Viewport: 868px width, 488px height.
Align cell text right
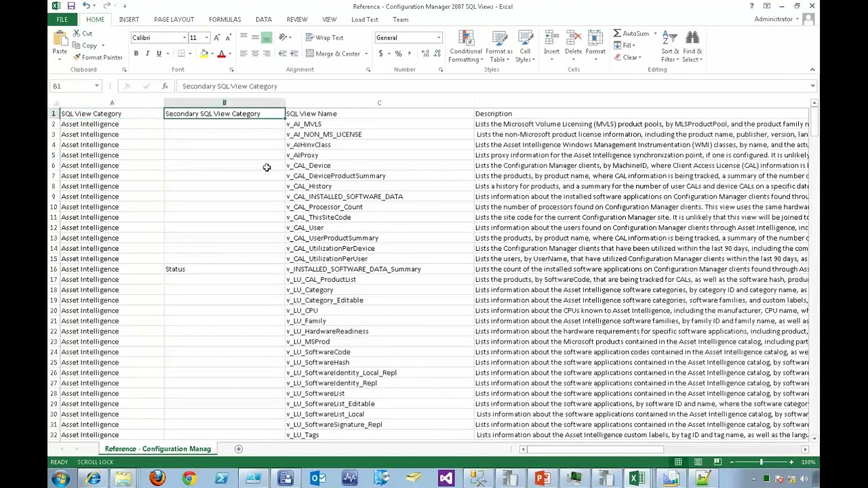(x=267, y=54)
